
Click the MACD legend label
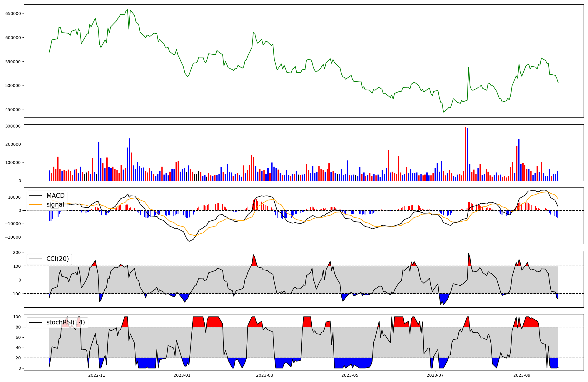55,196
